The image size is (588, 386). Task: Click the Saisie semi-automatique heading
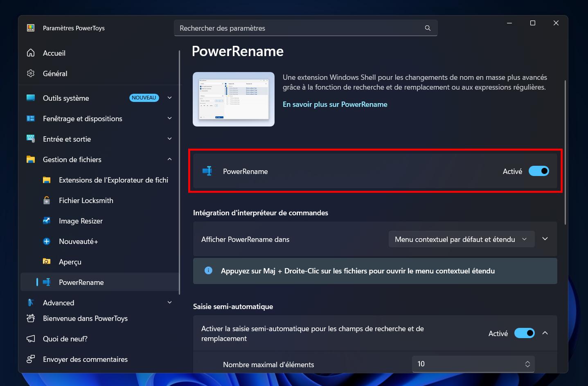pyautogui.click(x=233, y=307)
